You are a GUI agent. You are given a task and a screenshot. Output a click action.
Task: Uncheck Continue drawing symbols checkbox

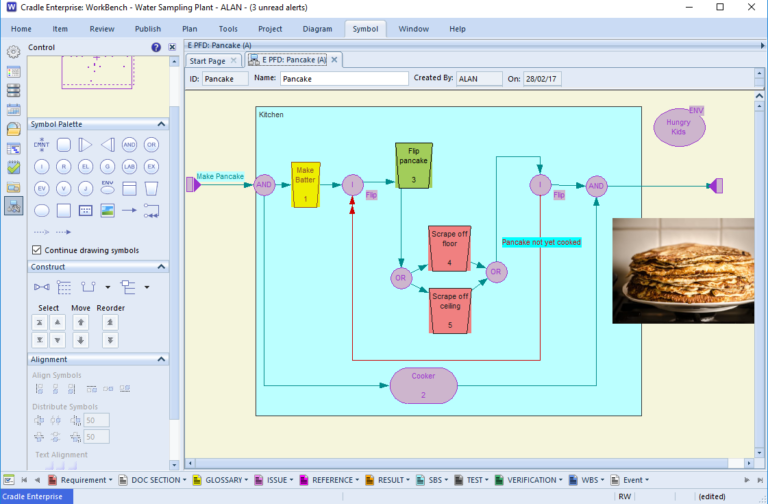tap(37, 250)
